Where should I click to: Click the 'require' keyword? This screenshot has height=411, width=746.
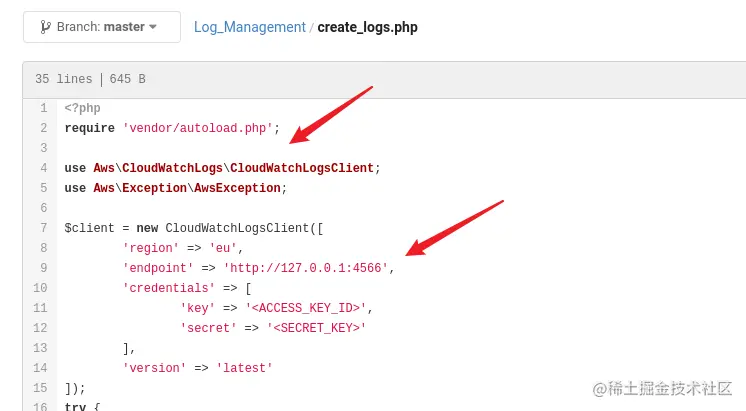[x=89, y=128]
